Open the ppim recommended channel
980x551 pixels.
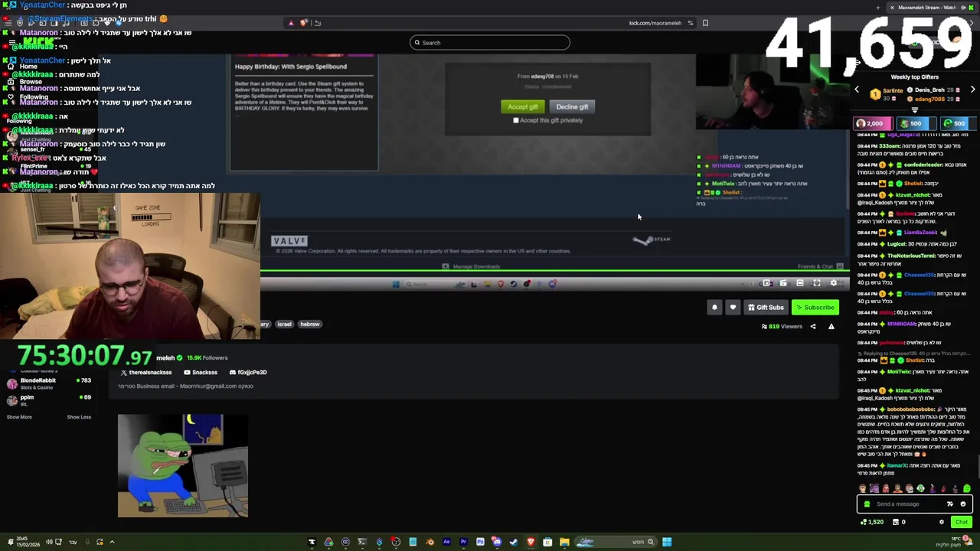click(x=49, y=400)
